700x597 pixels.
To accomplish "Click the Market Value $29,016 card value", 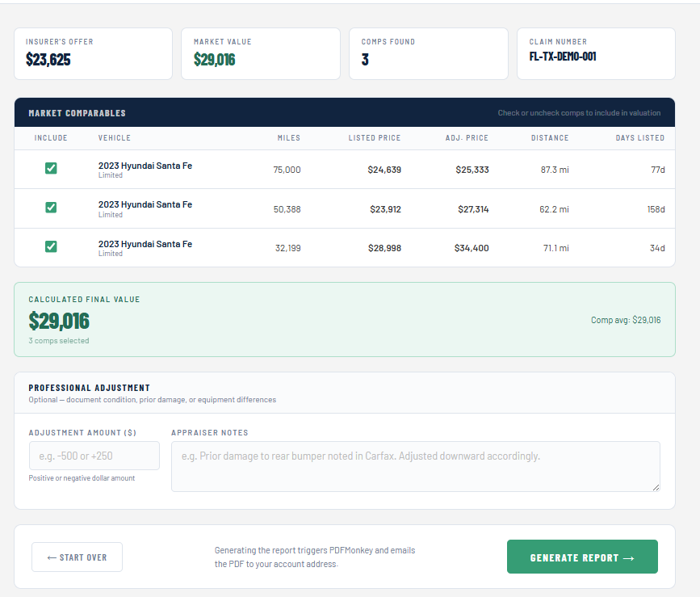I will (x=214, y=60).
